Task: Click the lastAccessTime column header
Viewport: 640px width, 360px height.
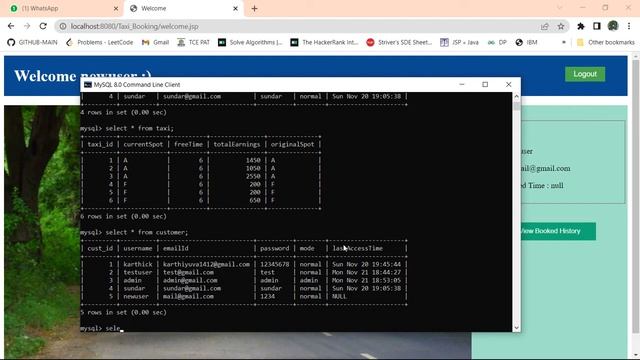Action: (358, 248)
